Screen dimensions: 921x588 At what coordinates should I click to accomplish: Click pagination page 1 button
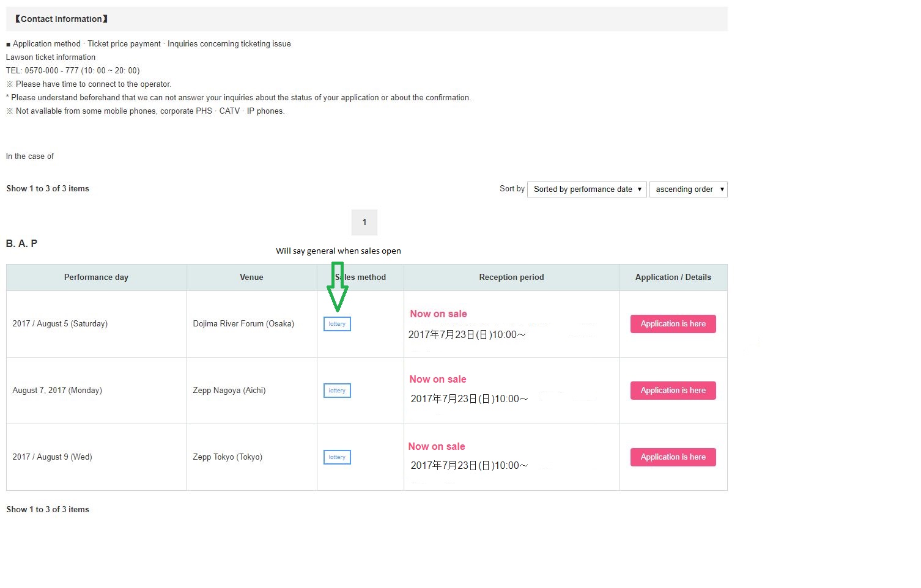(x=364, y=222)
